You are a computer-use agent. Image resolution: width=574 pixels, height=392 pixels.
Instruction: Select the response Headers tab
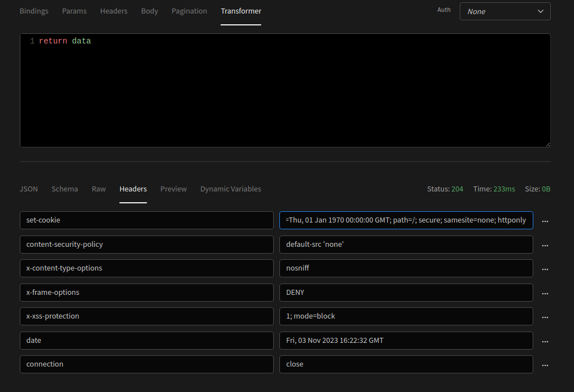tap(133, 189)
